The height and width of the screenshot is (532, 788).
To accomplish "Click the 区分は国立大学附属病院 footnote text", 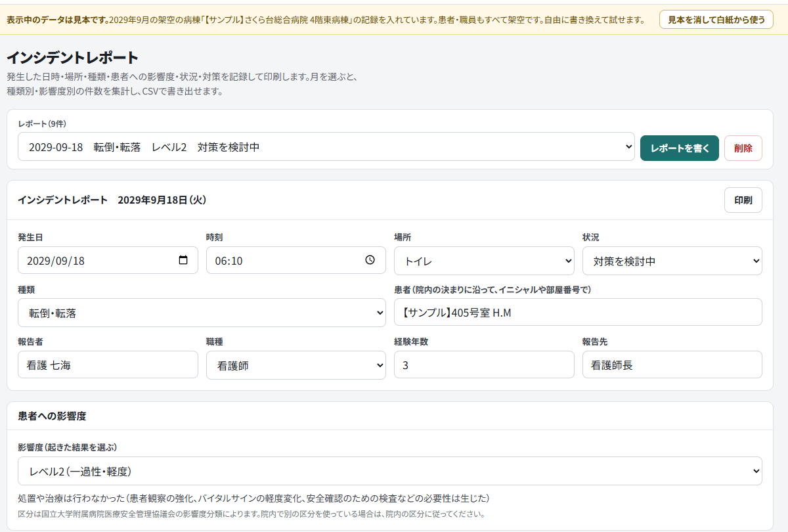I will coord(252,514).
